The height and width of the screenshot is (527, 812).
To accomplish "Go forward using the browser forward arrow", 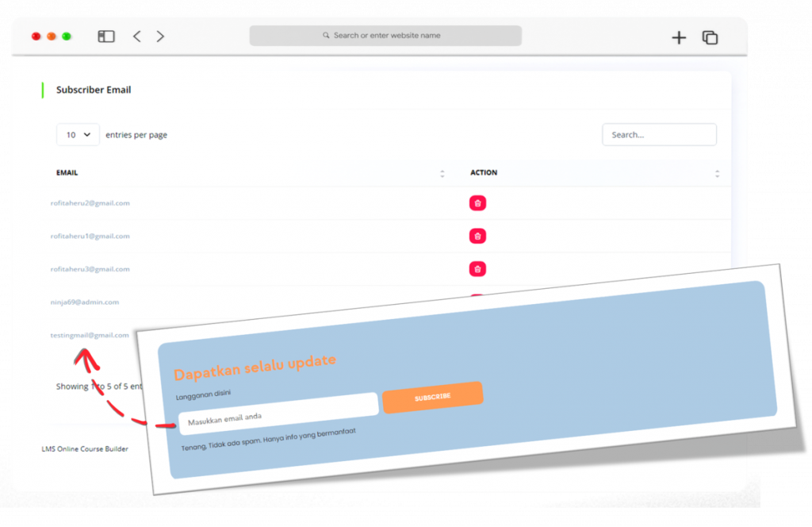I will coord(160,37).
